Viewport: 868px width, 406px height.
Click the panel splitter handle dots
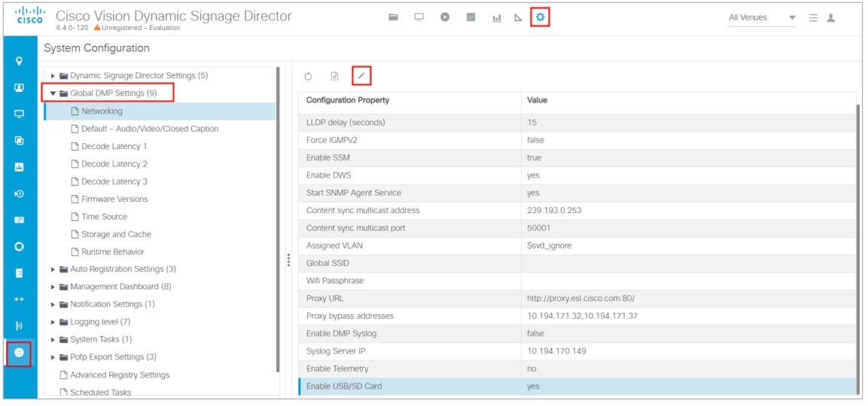288,261
